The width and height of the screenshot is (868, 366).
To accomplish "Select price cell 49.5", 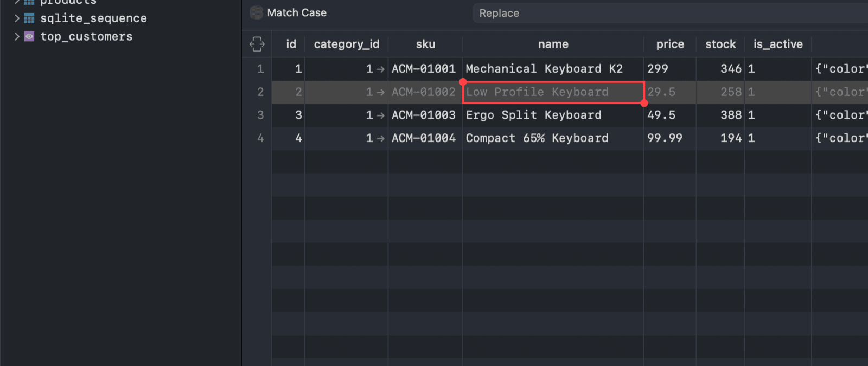I will [x=670, y=115].
